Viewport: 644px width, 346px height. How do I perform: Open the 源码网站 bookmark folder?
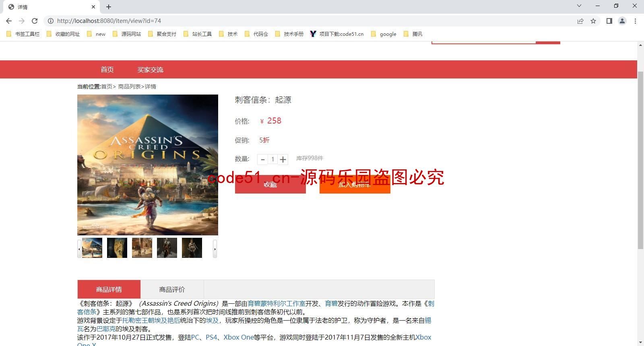pyautogui.click(x=127, y=34)
